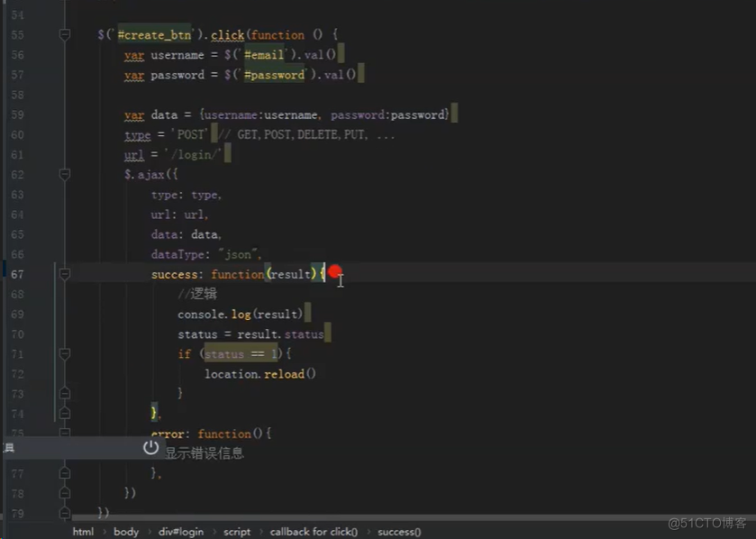Click the fold marker next to line 73
This screenshot has height=539, width=756.
point(64,392)
